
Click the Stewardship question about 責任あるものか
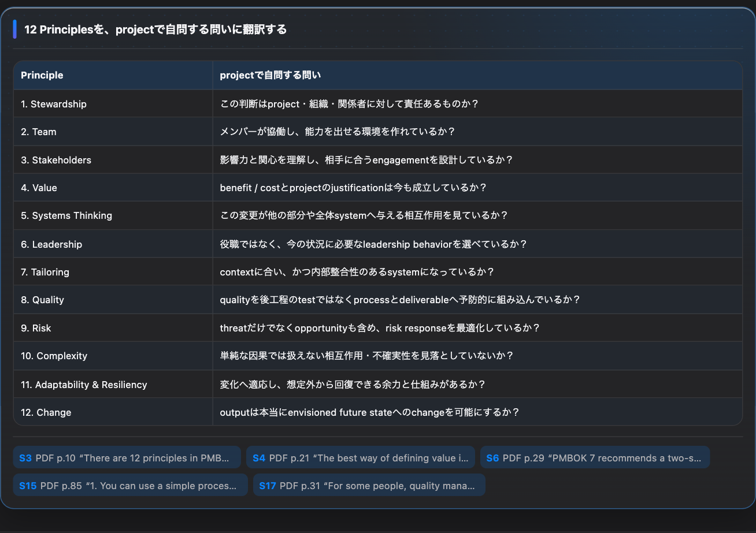pyautogui.click(x=477, y=104)
